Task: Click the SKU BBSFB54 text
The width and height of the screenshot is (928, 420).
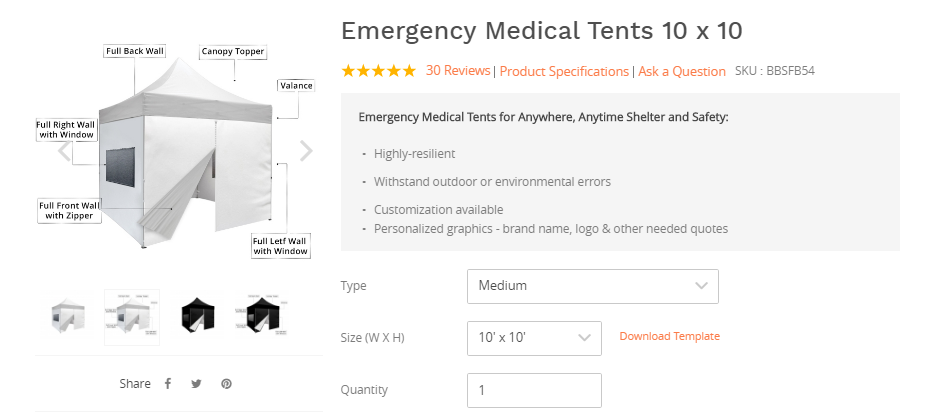Action: [775, 71]
